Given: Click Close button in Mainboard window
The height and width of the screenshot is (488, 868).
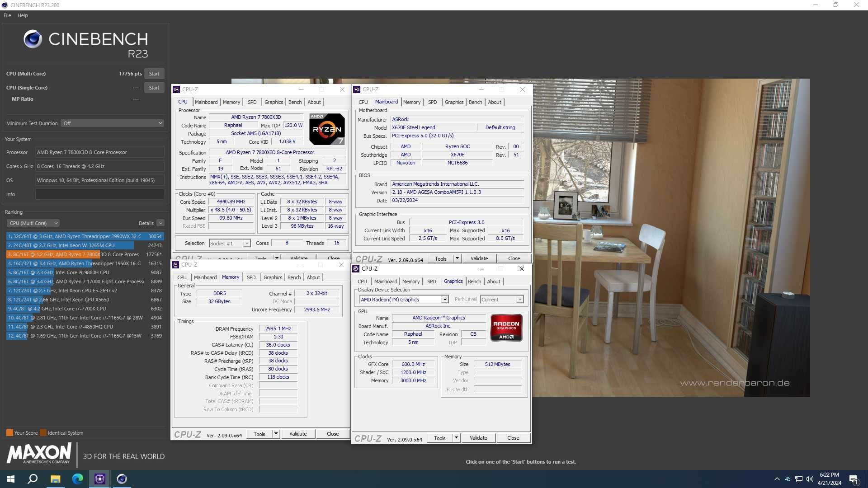Looking at the screenshot, I should [514, 258].
